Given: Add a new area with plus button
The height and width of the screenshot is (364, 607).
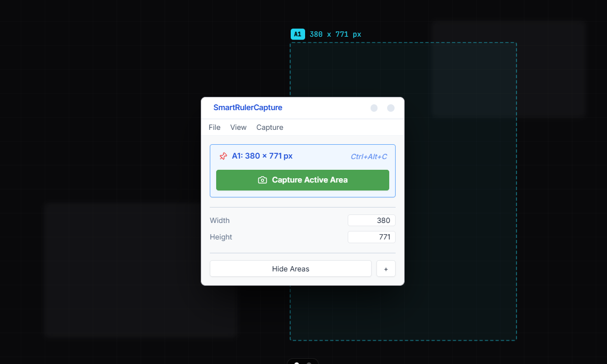Looking at the screenshot, I should click(385, 268).
